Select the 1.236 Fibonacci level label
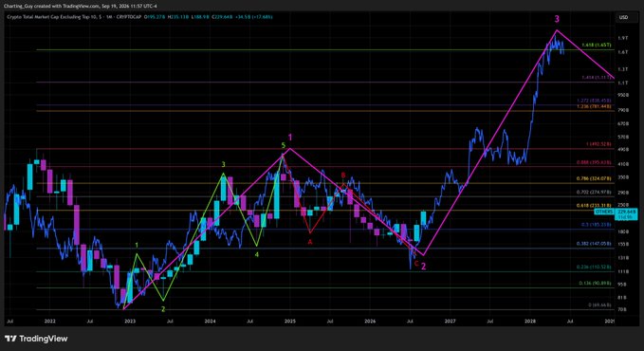The height and width of the screenshot is (351, 644). pyautogui.click(x=594, y=106)
